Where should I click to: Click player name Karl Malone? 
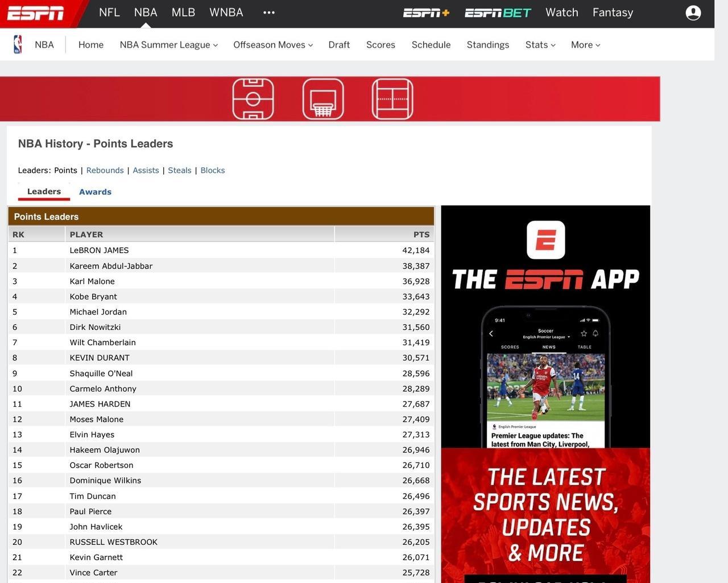click(x=92, y=281)
